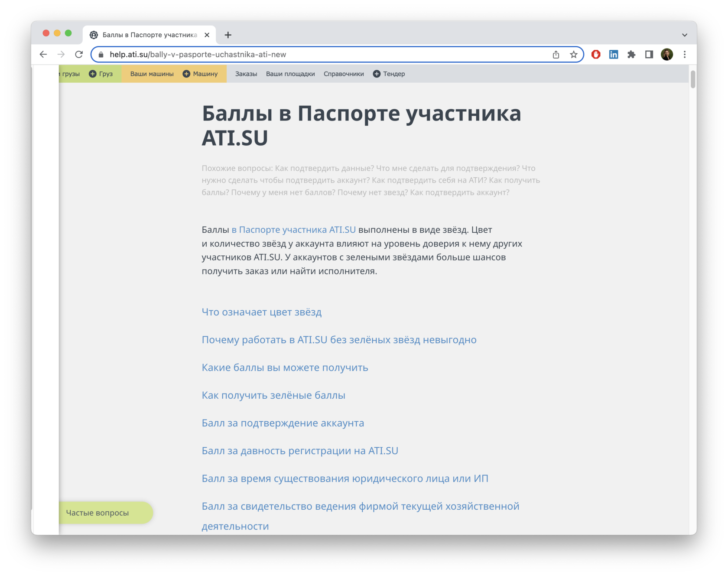The height and width of the screenshot is (576, 728).
Task: Open the Заказы menu item
Action: [246, 74]
